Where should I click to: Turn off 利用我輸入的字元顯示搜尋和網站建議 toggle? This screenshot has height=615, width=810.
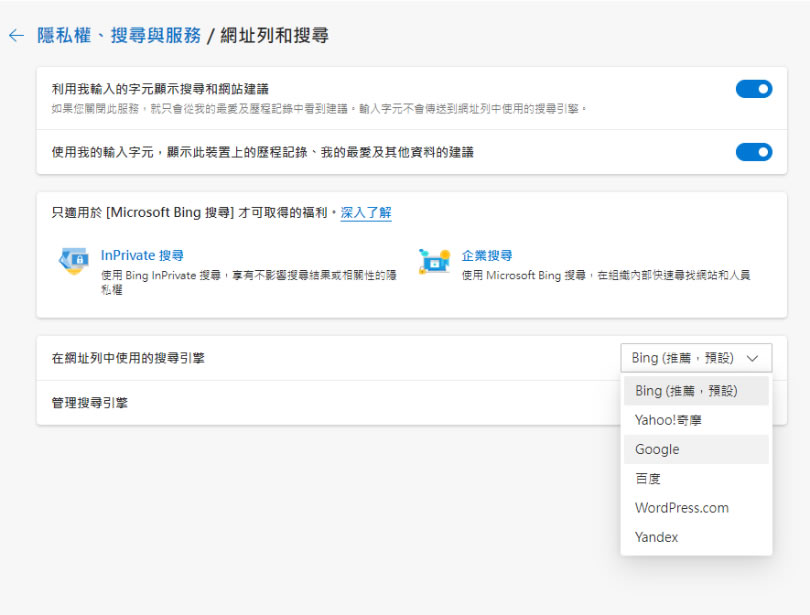pos(754,89)
